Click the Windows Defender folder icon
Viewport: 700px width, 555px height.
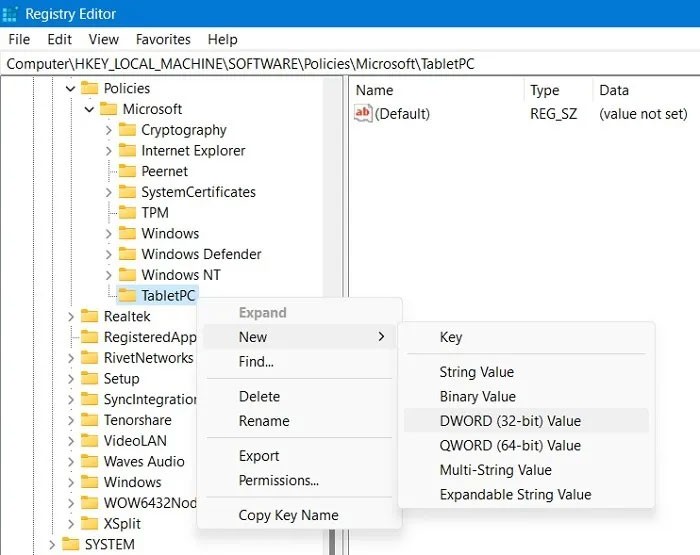pyautogui.click(x=127, y=254)
